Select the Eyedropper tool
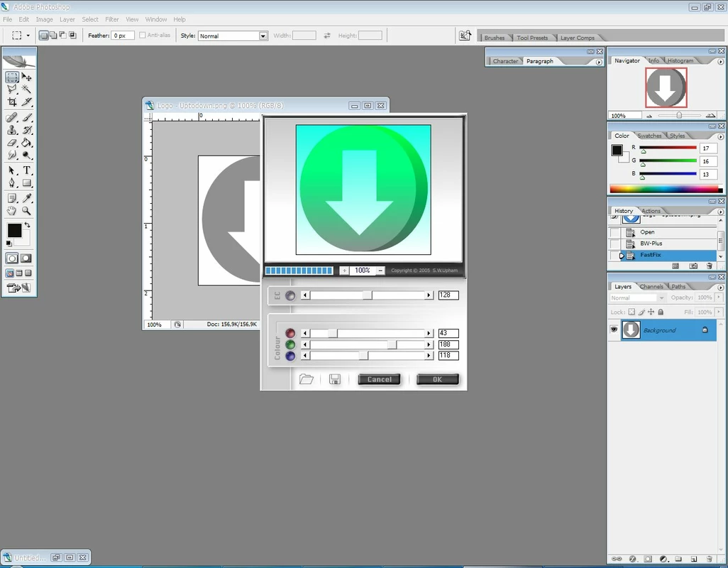This screenshot has width=728, height=568. (x=26, y=198)
